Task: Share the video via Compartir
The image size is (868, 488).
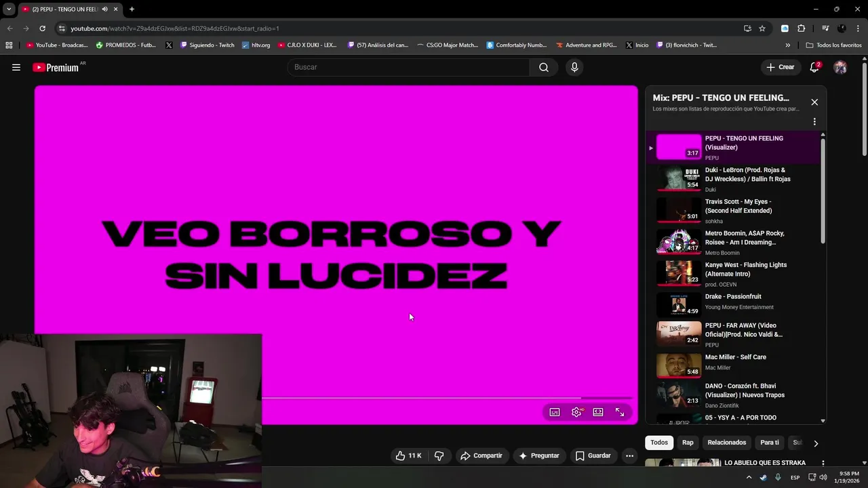Action: tap(481, 456)
